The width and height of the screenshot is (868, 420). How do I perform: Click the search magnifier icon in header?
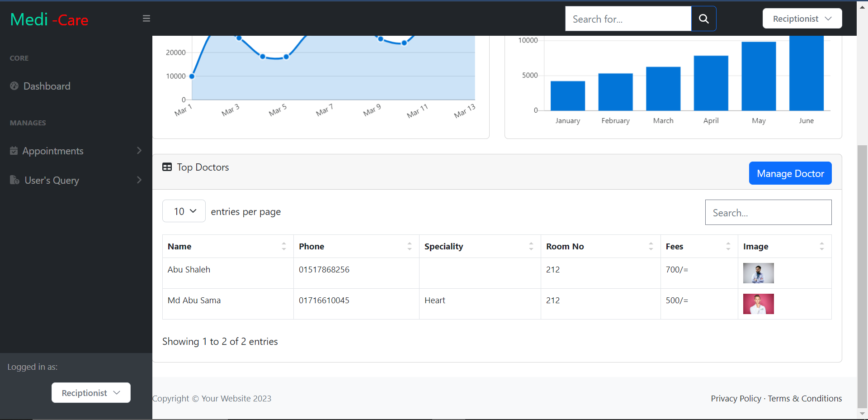[703, 19]
